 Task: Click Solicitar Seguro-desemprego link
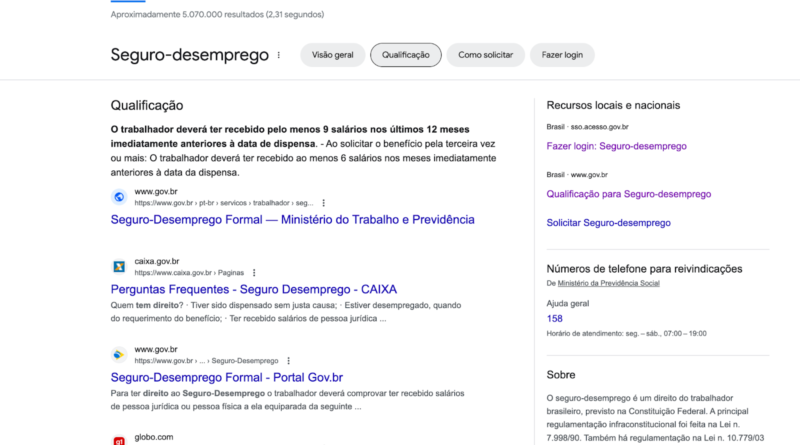tap(608, 223)
